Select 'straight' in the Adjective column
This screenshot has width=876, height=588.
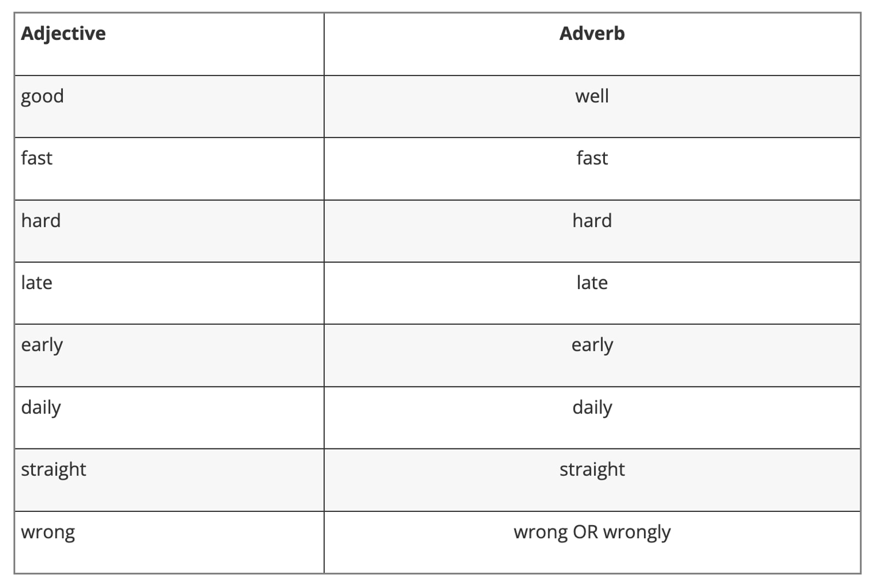(53, 470)
